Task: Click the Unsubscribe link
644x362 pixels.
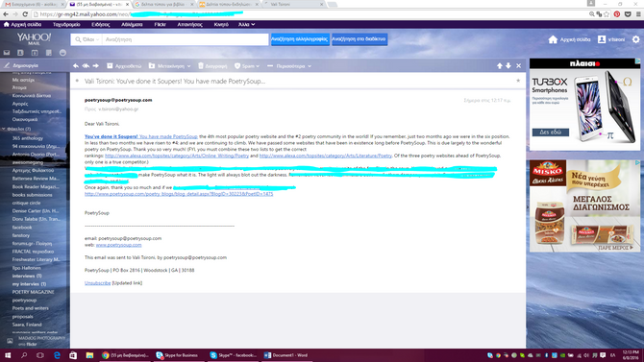Action: tap(97, 283)
